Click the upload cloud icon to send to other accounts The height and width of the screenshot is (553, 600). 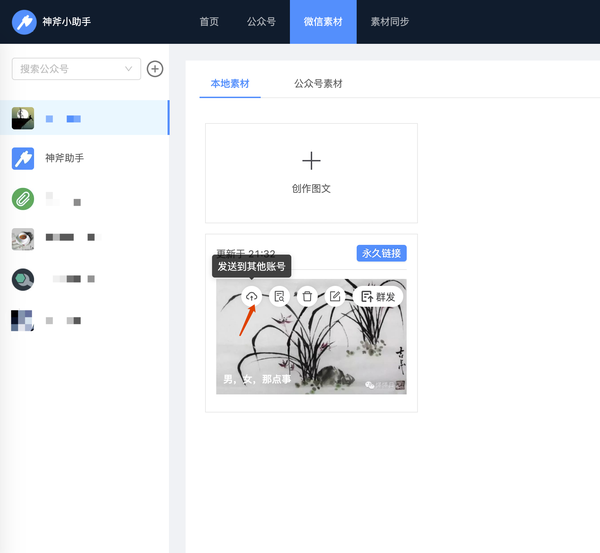coord(251,297)
